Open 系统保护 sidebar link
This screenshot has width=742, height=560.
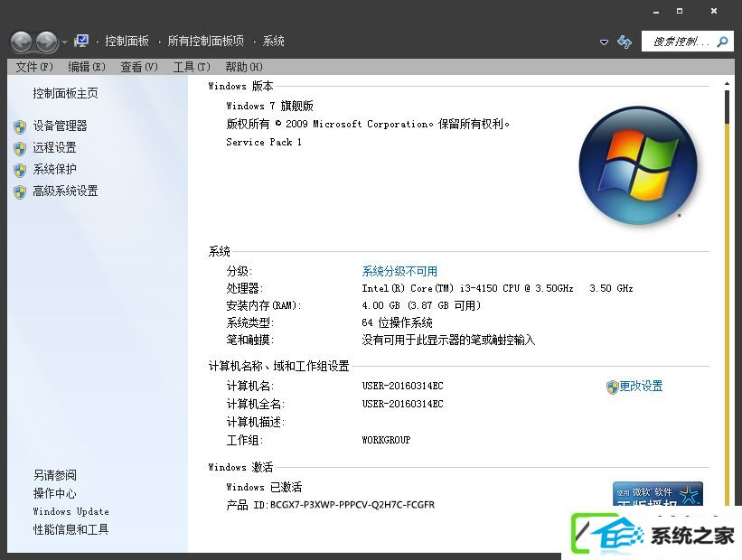[54, 169]
